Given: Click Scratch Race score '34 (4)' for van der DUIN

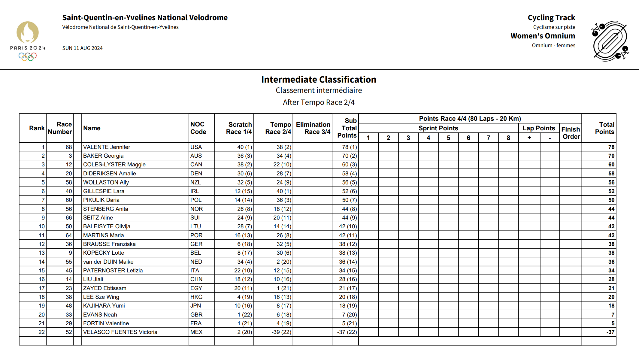Looking at the screenshot, I should tap(244, 262).
